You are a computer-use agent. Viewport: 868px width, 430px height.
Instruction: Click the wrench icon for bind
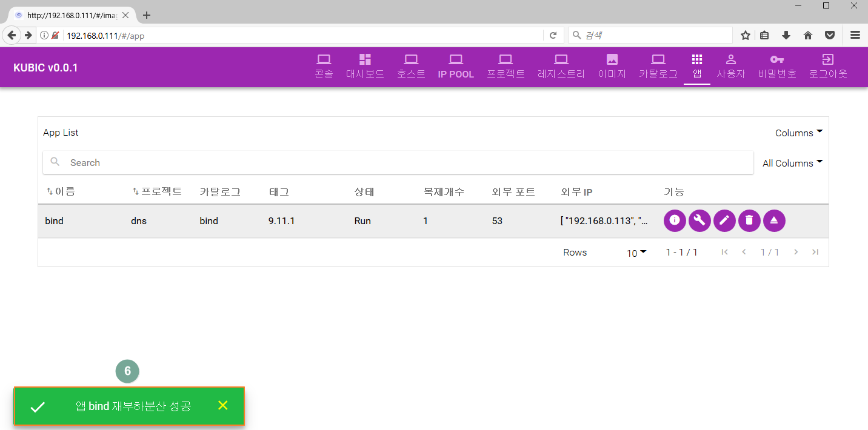[699, 220]
